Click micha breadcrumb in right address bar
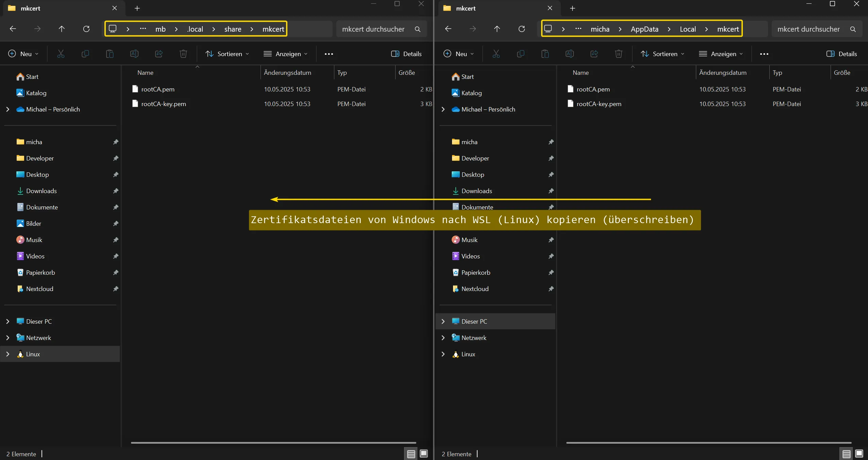This screenshot has width=868, height=460. [600, 29]
